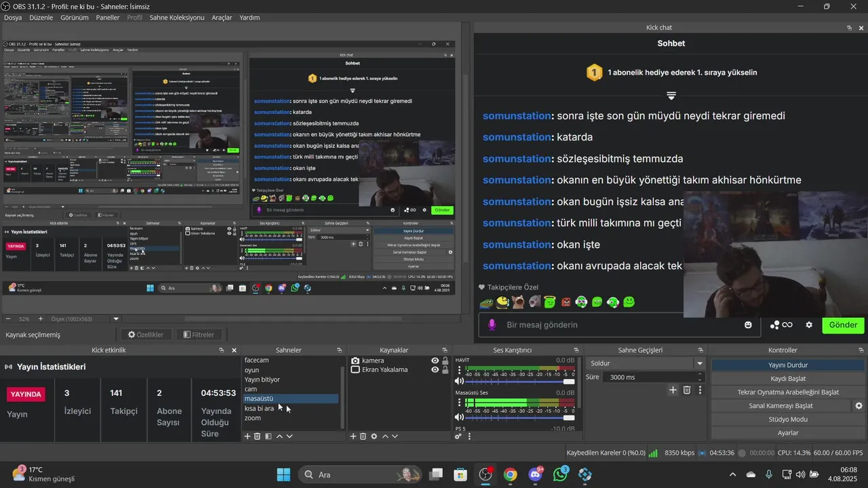Collapse the chat leaderboard arrow under the banner
The image size is (868, 488).
(671, 96)
